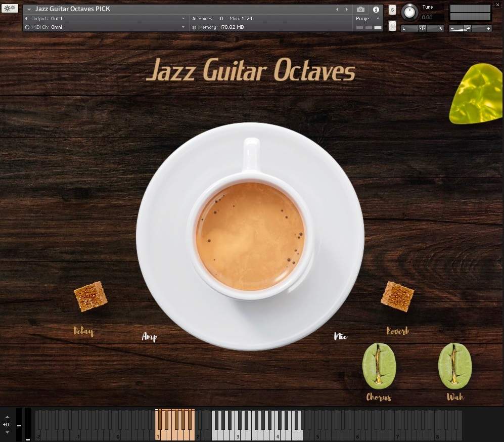Viewport: 504px width, 442px height.
Task: Solo the instrument with S button
Action: point(392,10)
